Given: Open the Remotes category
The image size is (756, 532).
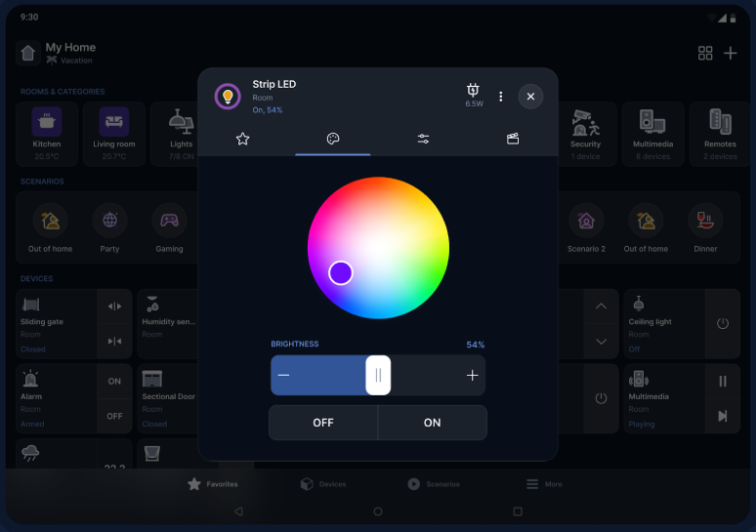Looking at the screenshot, I should tap(720, 134).
